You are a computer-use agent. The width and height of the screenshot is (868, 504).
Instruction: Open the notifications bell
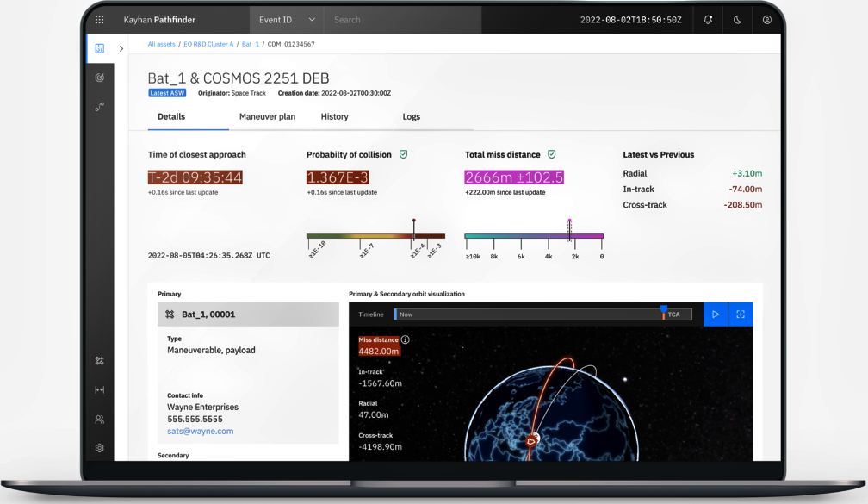708,20
